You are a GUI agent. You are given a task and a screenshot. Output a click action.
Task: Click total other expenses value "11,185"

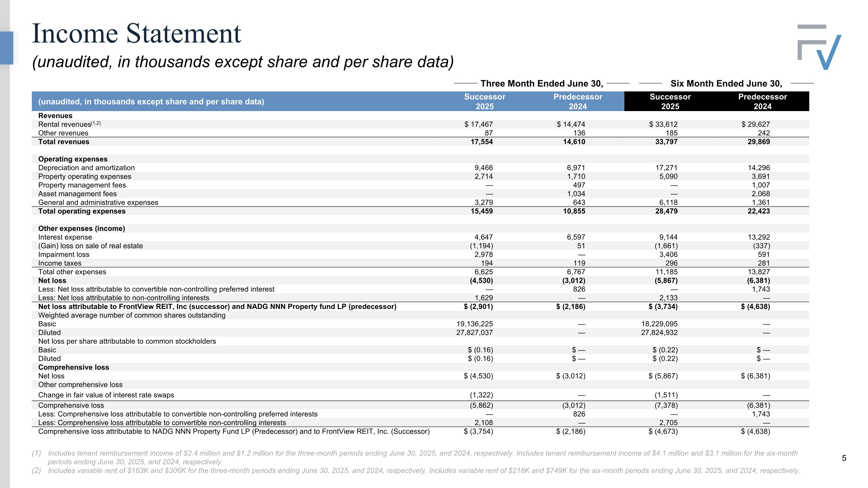click(667, 272)
